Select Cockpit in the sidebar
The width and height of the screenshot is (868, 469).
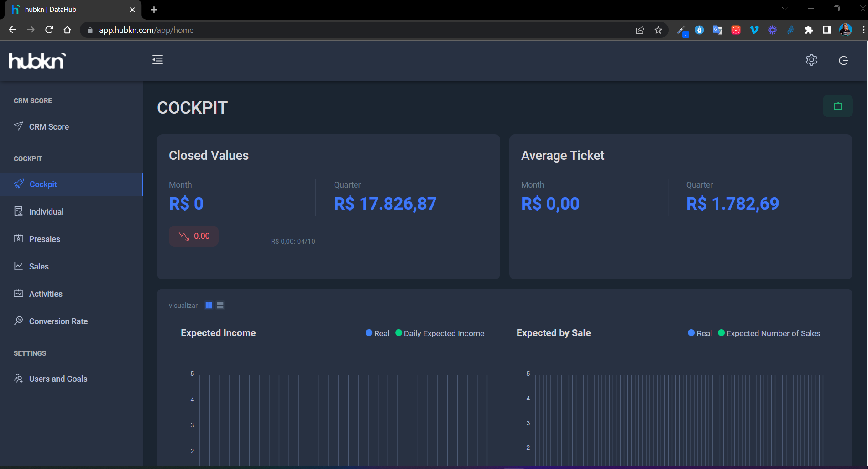point(71,184)
